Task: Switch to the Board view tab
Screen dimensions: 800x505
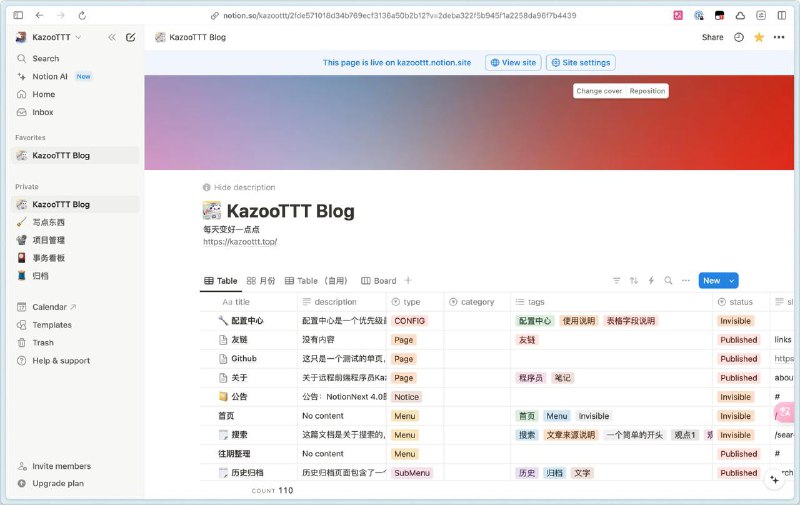Action: click(379, 281)
